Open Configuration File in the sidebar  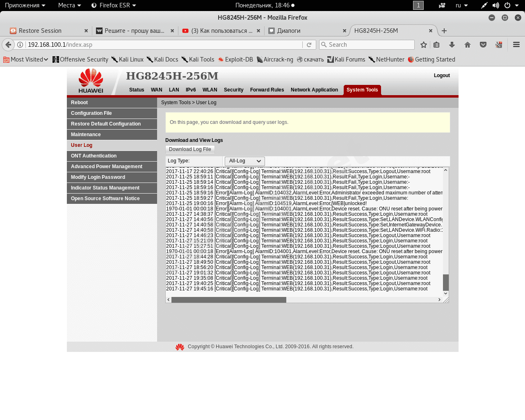click(112, 113)
